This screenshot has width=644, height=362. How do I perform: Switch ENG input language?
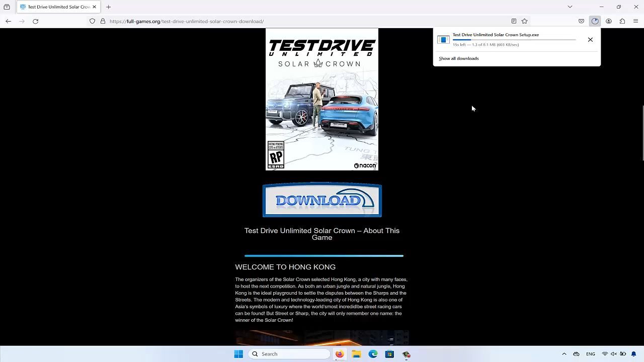[591, 354]
